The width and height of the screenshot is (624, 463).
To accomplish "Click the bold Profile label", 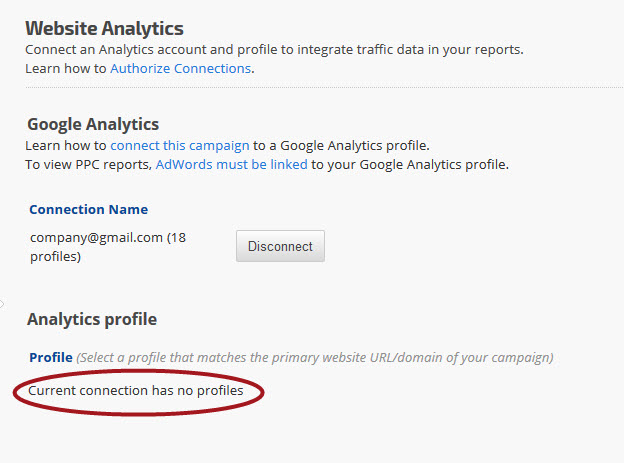I will pyautogui.click(x=50, y=357).
